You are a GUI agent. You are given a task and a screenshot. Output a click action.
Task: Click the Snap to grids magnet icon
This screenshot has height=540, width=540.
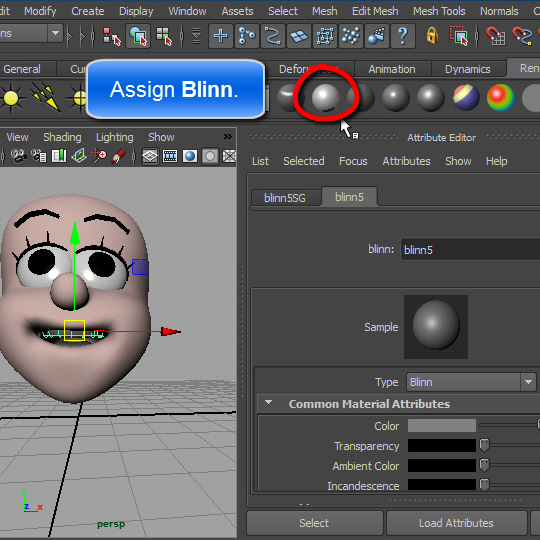coord(496,36)
